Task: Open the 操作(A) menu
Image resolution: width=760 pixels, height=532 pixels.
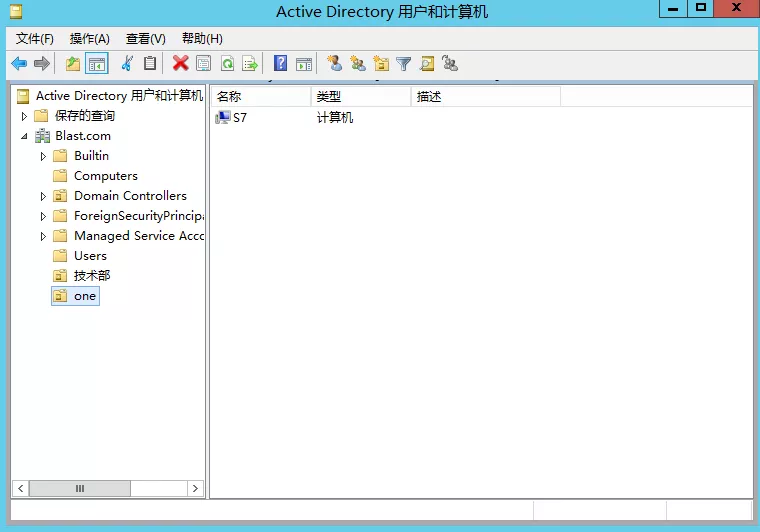Action: (x=90, y=38)
